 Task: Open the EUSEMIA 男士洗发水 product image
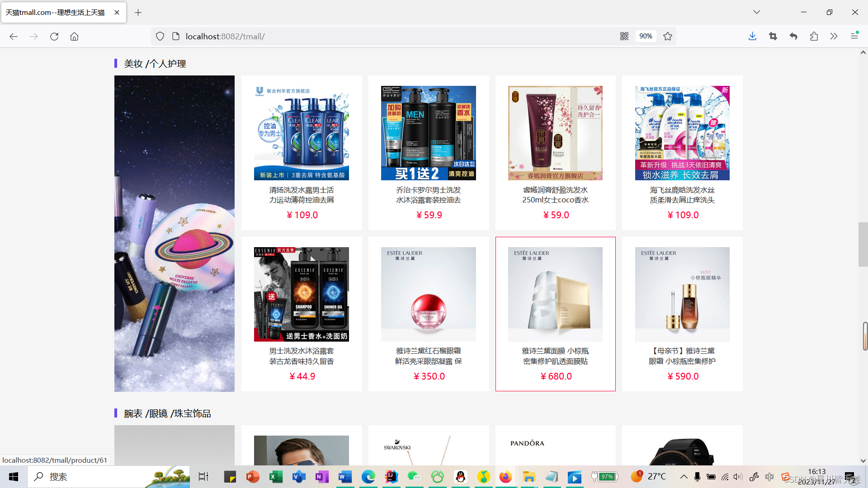pyautogui.click(x=302, y=294)
